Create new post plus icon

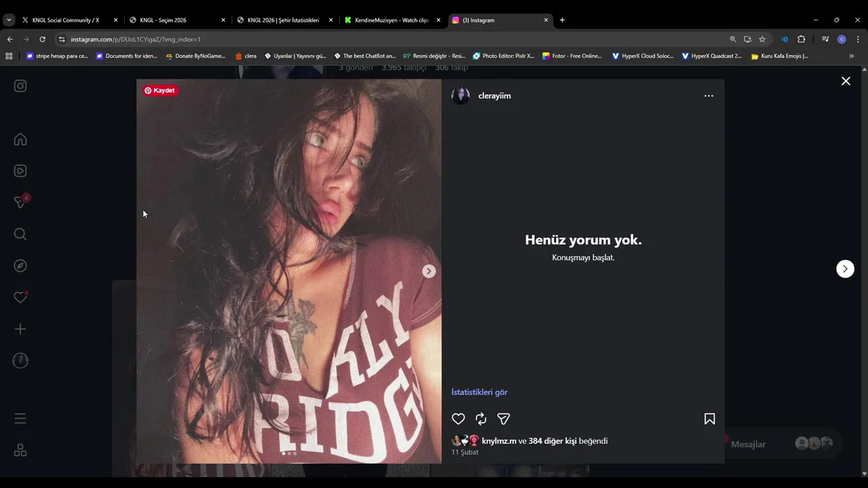(20, 329)
